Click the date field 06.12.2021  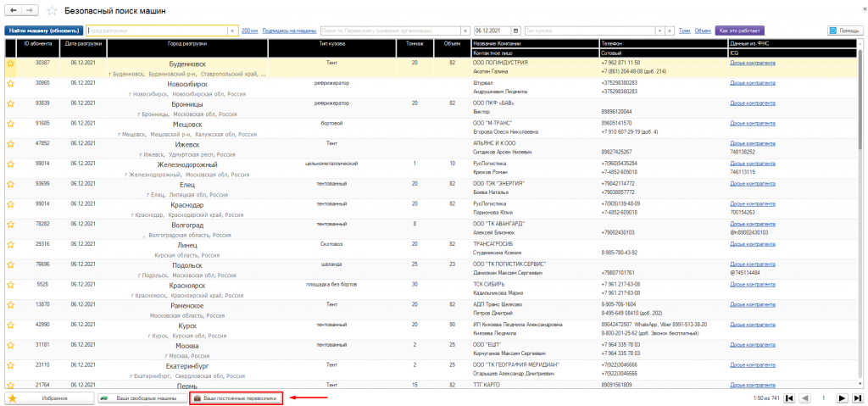[492, 31]
